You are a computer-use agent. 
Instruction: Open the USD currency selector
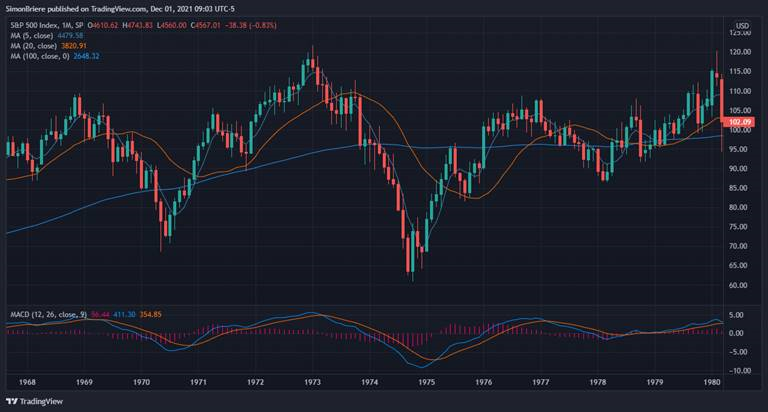[x=742, y=25]
